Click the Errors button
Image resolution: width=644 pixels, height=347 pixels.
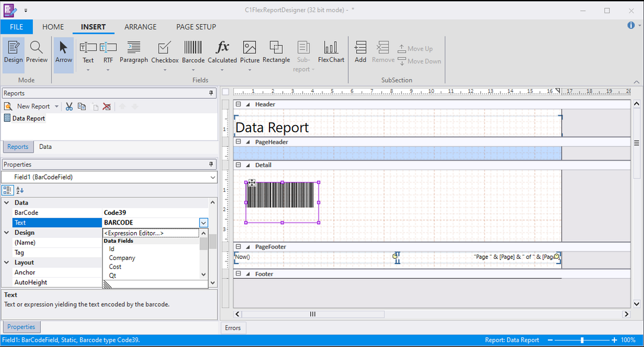[233, 328]
